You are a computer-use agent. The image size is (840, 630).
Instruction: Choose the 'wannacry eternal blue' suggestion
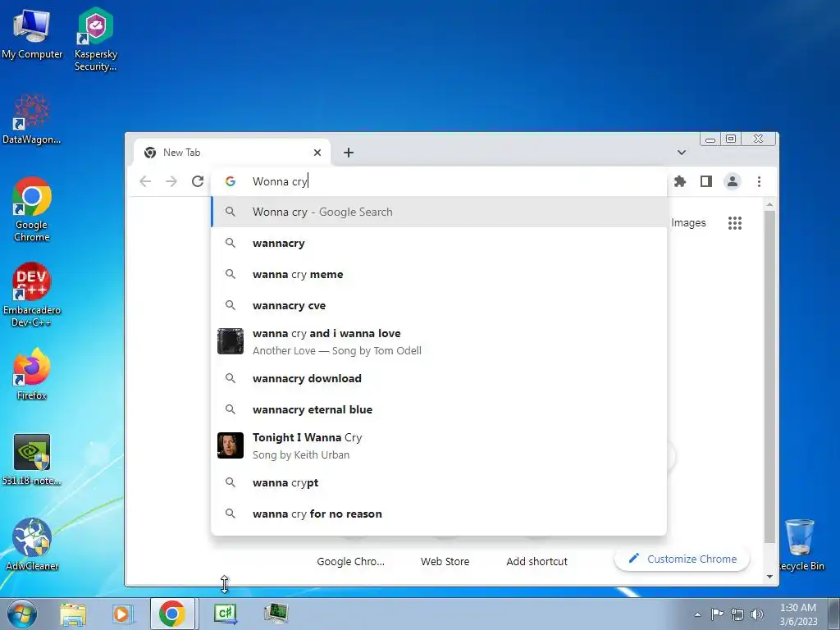click(440, 409)
